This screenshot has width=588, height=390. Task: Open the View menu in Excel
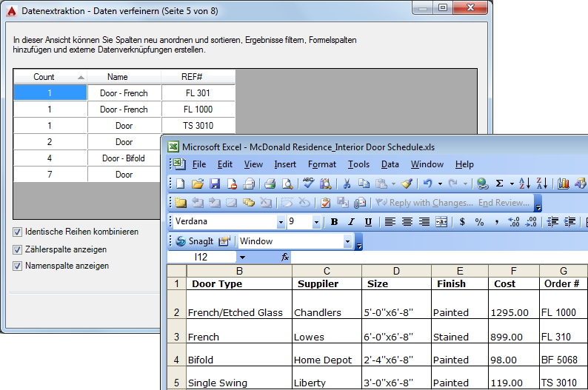point(253,164)
